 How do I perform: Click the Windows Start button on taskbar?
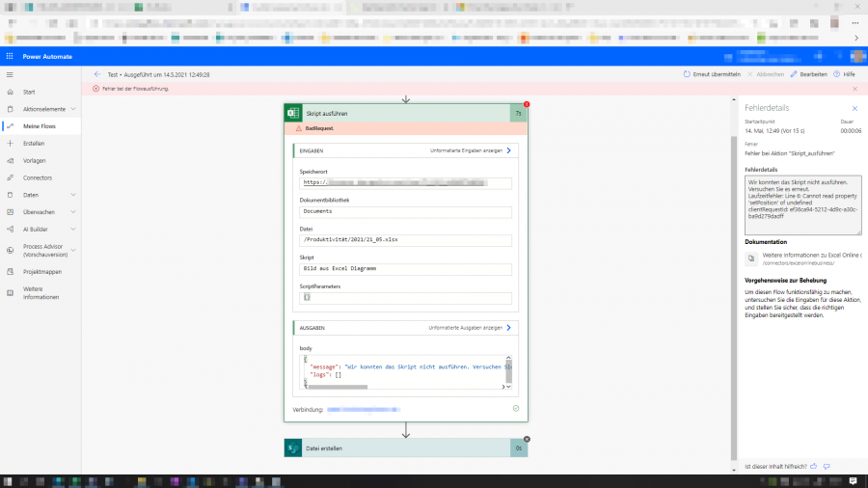(x=8, y=481)
